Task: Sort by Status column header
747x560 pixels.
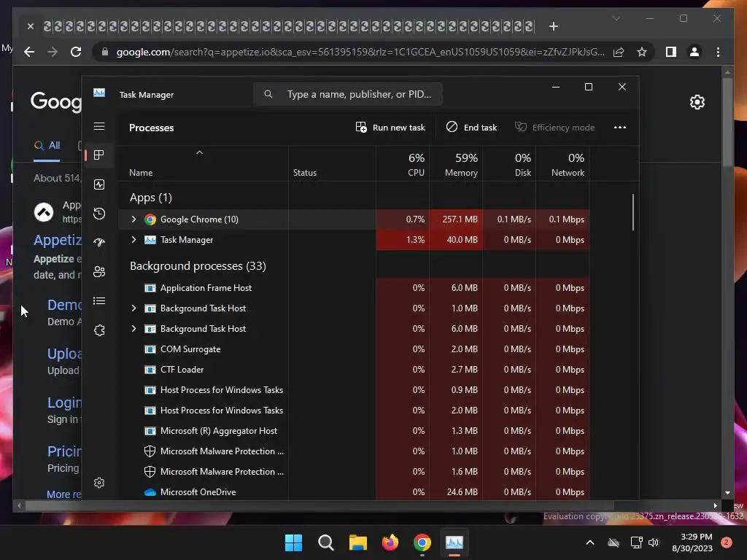Action: (x=332, y=164)
